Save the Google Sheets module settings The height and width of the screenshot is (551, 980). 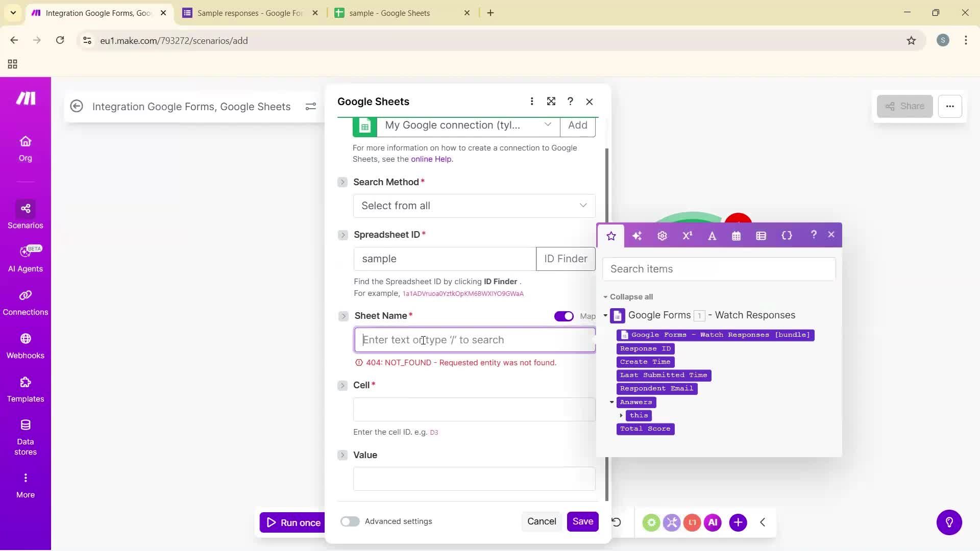point(582,521)
